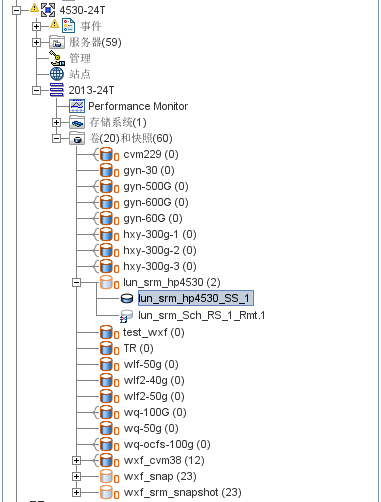The height and width of the screenshot is (502, 381).
Task: Click the lun_srm_Sch_RS_1_Rmt.1 remote snapshot icon
Action: click(126, 316)
